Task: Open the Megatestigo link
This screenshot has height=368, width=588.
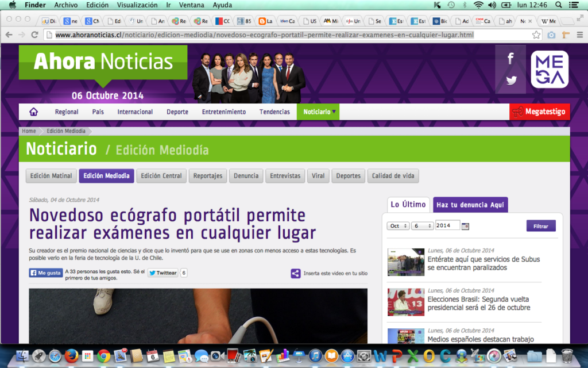Action: [x=540, y=112]
